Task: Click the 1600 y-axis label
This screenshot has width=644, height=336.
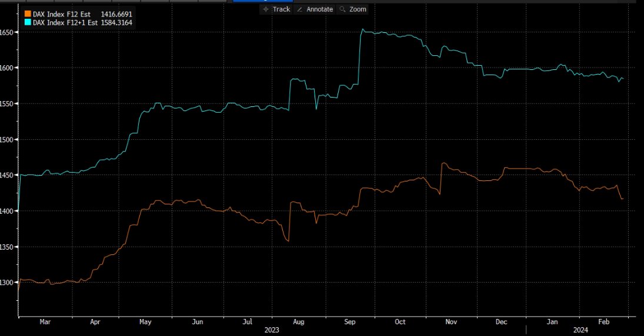Action: click(8, 68)
